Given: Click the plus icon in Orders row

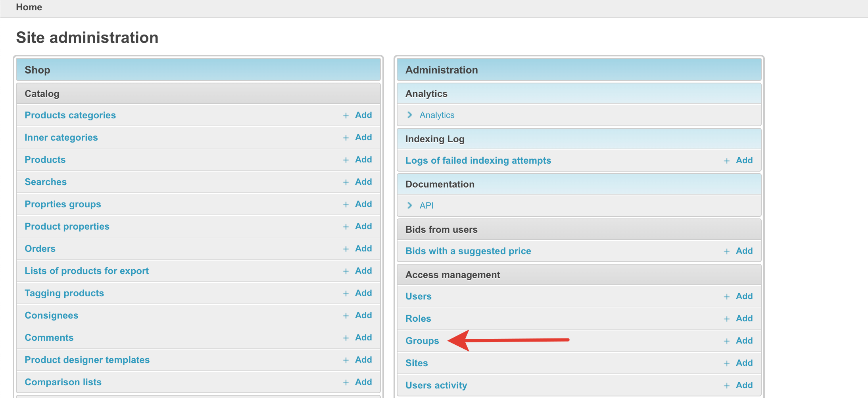Looking at the screenshot, I should (346, 249).
